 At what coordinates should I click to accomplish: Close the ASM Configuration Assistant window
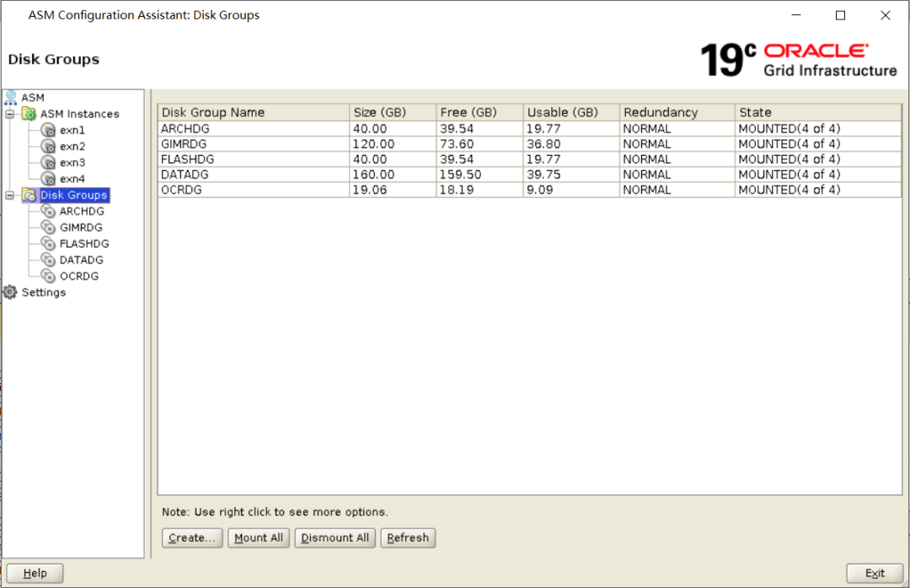[885, 15]
